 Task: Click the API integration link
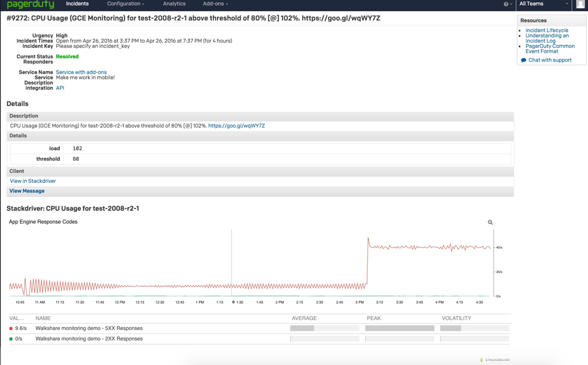[x=60, y=88]
